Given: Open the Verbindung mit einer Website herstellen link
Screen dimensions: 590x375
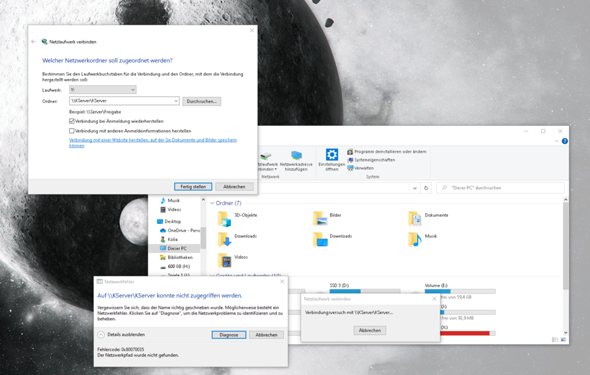Looking at the screenshot, I should [x=153, y=143].
